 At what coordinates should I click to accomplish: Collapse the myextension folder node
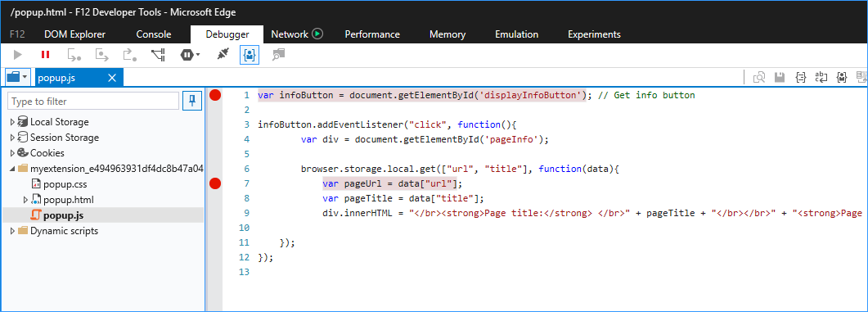click(13, 169)
